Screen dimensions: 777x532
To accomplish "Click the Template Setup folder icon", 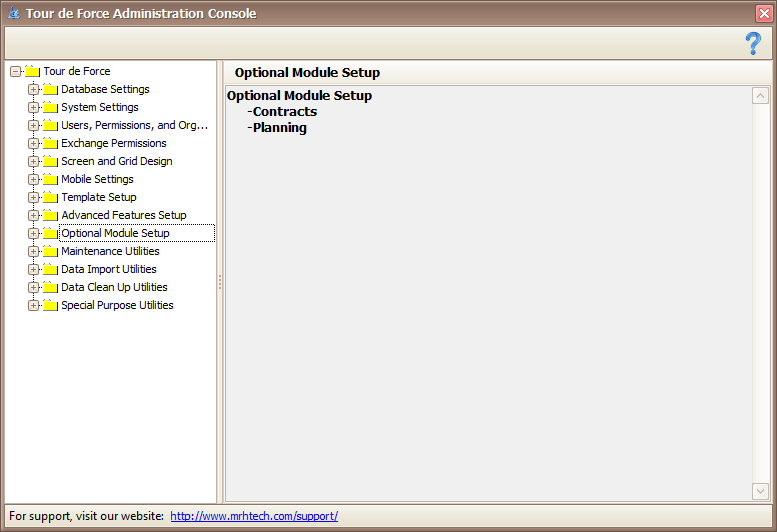I will [51, 197].
